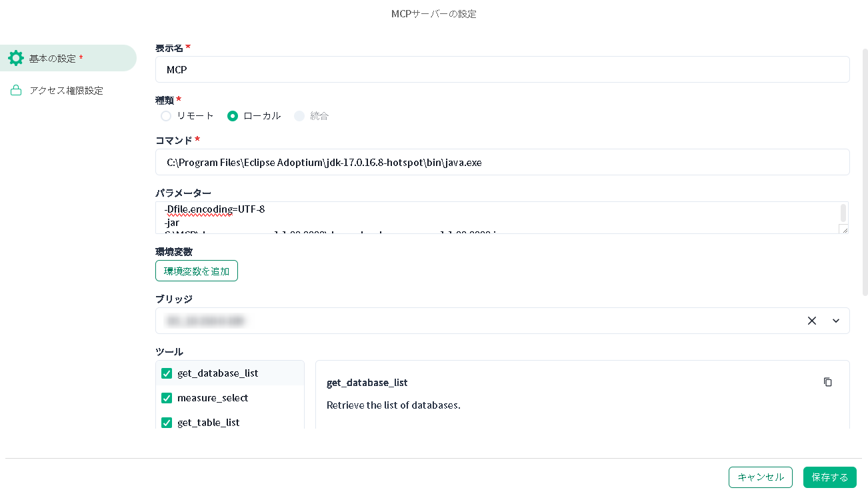Viewport: 868px width, 494px height.
Task: Click the 環境変数を追加 button
Action: 197,271
